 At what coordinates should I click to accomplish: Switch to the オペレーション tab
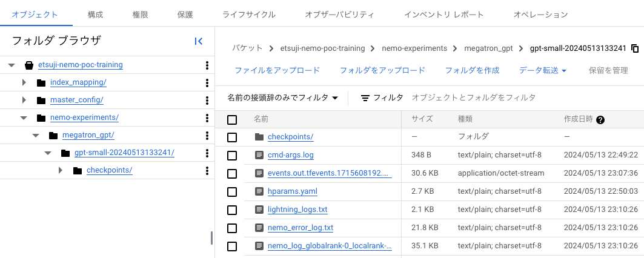click(540, 15)
